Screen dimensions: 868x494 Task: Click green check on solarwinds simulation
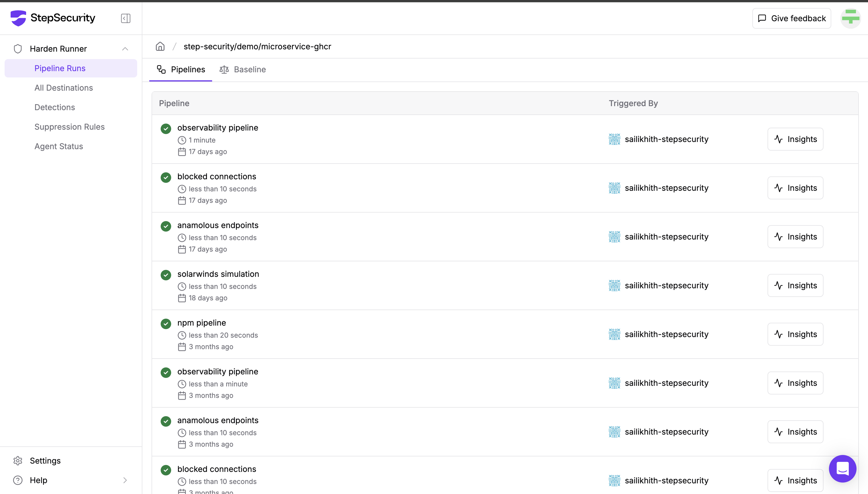(x=166, y=275)
